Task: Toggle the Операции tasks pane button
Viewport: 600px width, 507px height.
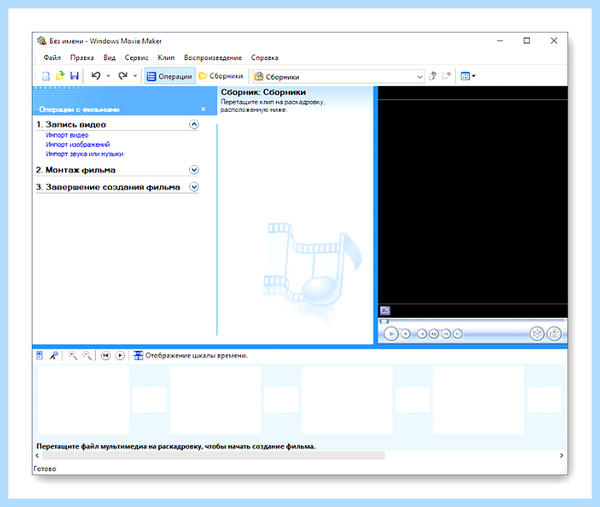Action: (x=170, y=76)
